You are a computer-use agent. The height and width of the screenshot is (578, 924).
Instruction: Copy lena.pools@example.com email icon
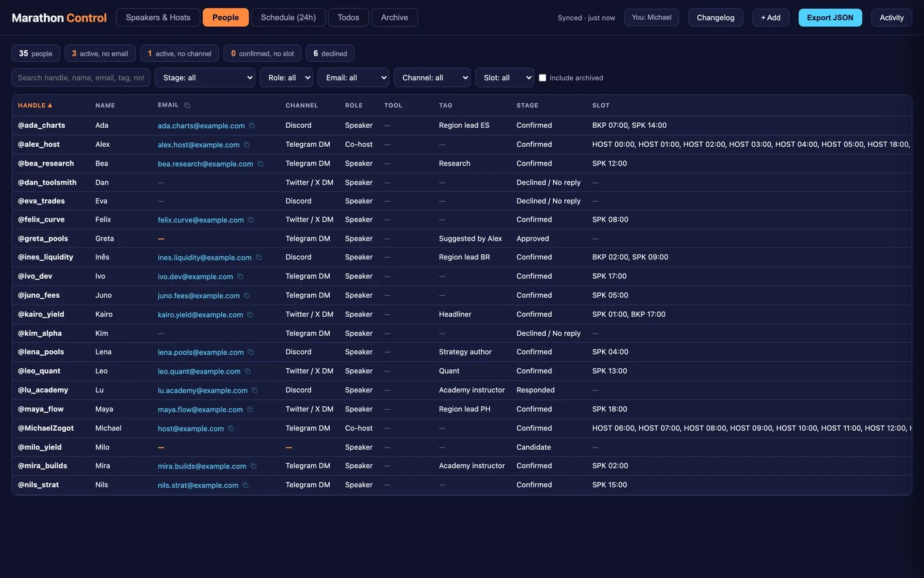point(251,352)
